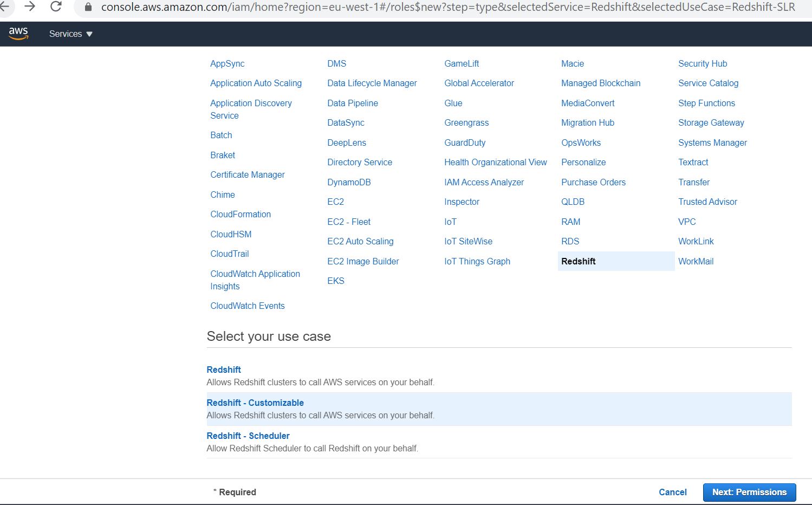Choose EC2 Image Builder

363,261
